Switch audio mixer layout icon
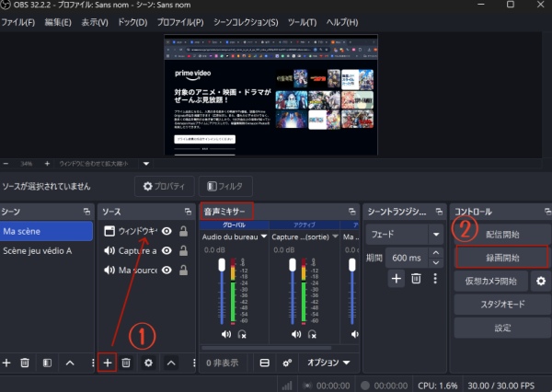552x392 pixels. tap(264, 363)
